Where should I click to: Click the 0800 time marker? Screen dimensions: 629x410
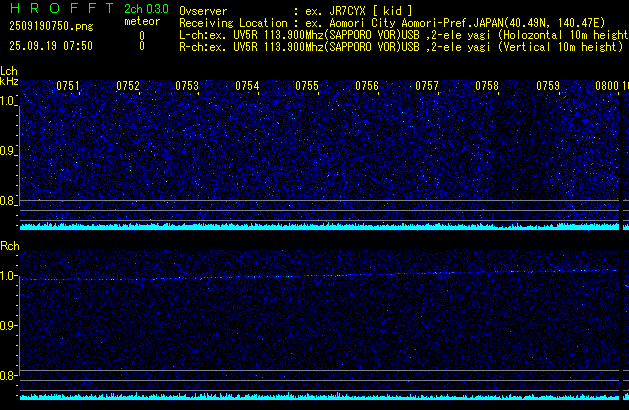pos(607,86)
